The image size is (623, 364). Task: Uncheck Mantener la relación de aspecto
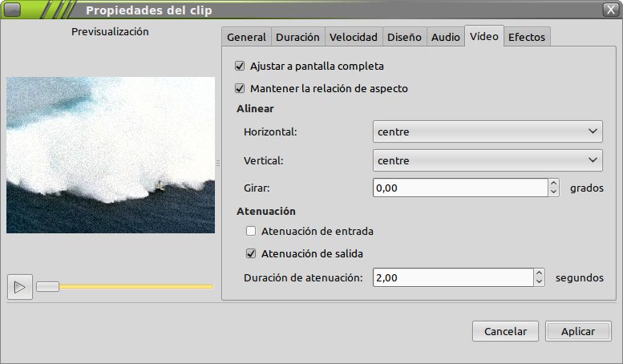(x=240, y=88)
